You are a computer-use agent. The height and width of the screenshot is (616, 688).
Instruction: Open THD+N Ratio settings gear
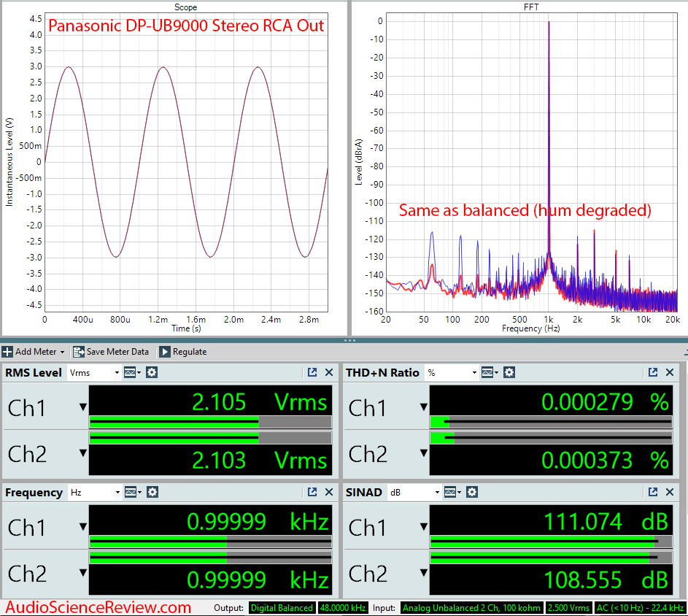tap(509, 373)
